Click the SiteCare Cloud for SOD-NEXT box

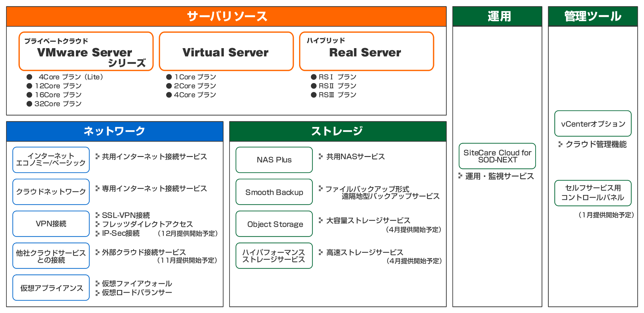pos(497,156)
